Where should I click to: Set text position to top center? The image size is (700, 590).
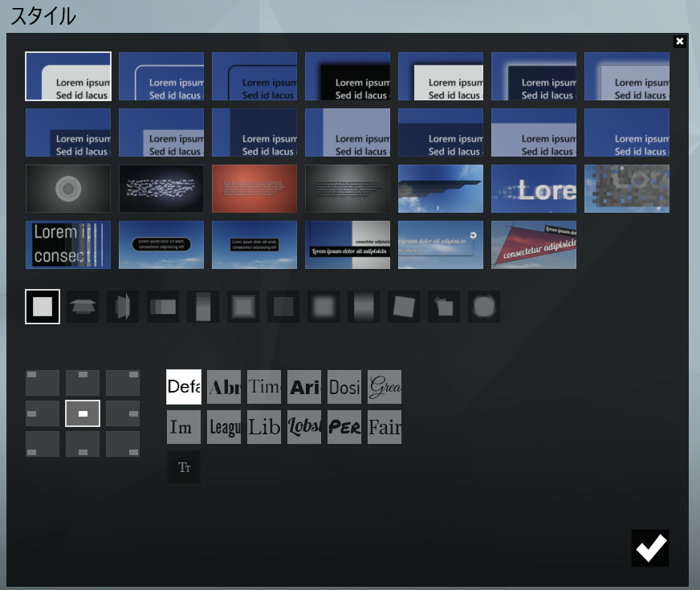[x=83, y=383]
